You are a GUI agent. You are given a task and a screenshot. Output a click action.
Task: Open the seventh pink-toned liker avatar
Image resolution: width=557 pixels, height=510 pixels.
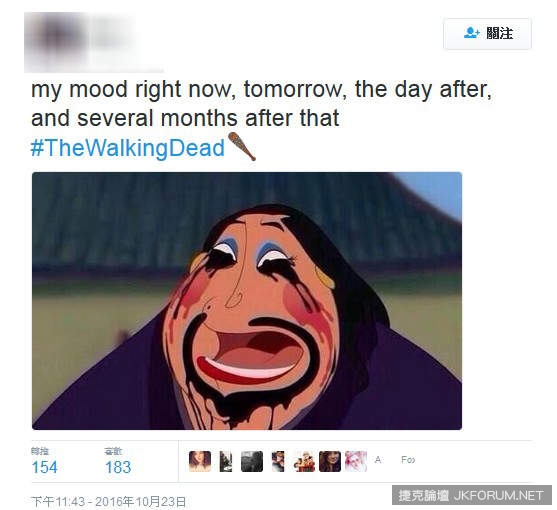tap(356, 461)
